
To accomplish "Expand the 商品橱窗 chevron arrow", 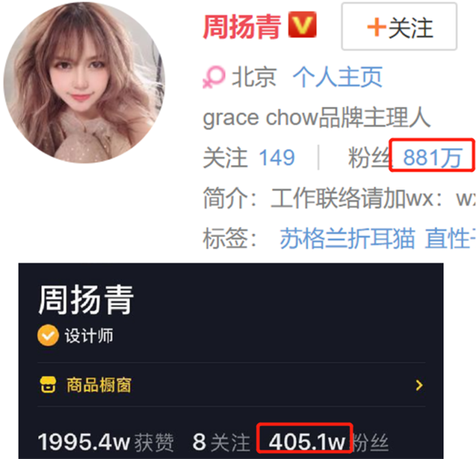I will 419,385.
